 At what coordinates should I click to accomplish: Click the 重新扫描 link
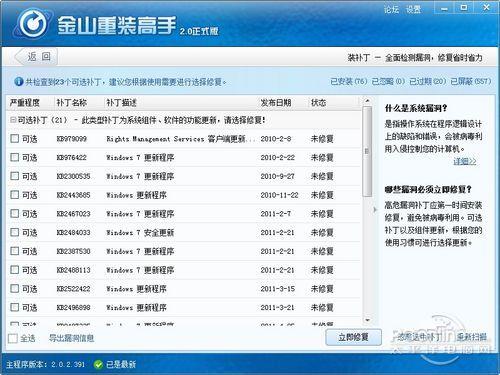(x=471, y=337)
